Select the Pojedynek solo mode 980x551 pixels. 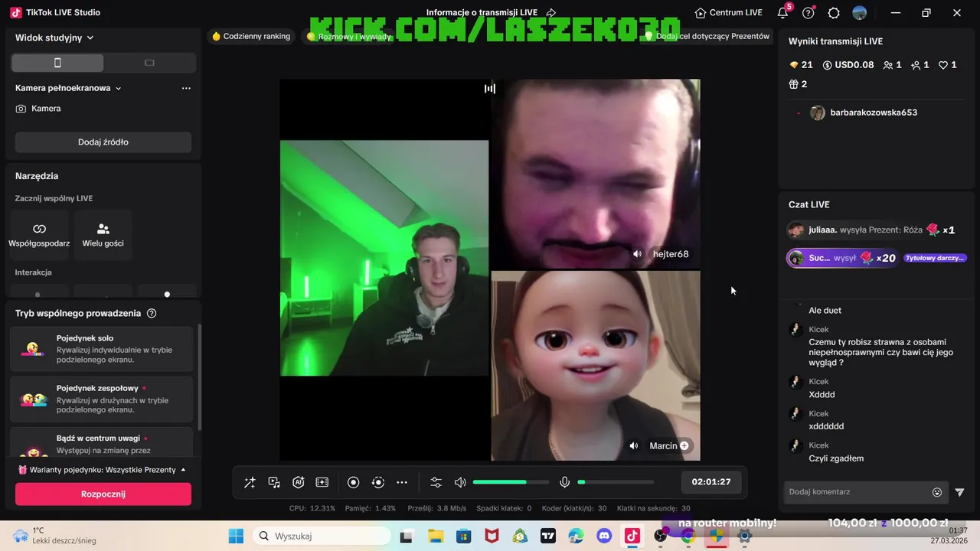coord(102,349)
